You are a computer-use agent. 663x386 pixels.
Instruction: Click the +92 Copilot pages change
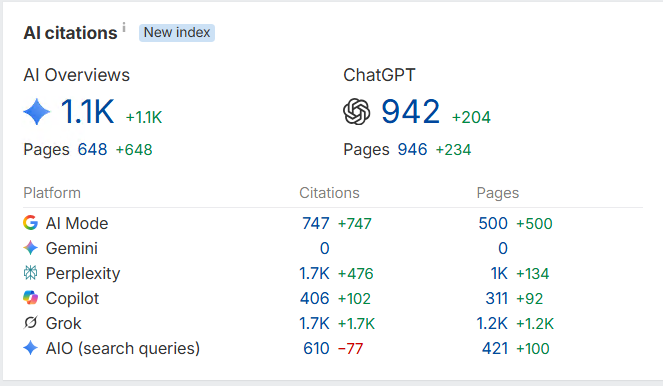[x=530, y=299]
